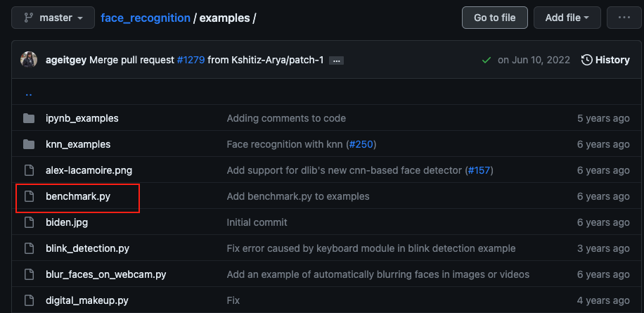
Task: Click the ipynb_examples folder icon
Action: point(29,118)
